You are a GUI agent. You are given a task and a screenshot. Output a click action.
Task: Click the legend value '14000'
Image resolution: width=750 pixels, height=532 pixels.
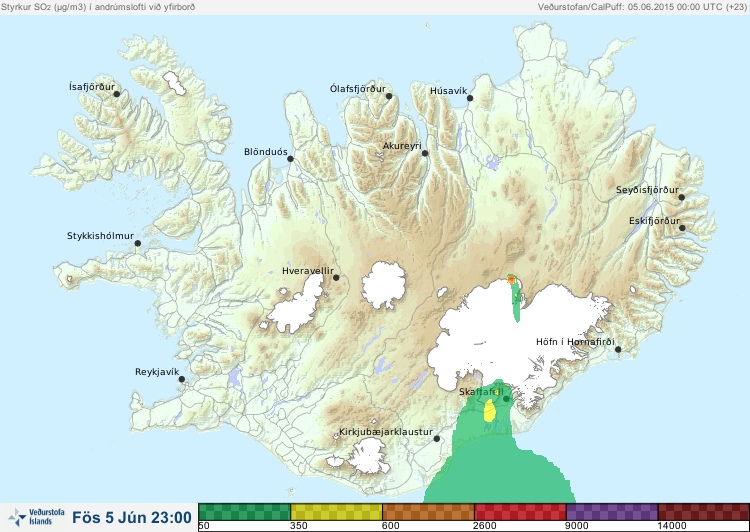[672, 526]
